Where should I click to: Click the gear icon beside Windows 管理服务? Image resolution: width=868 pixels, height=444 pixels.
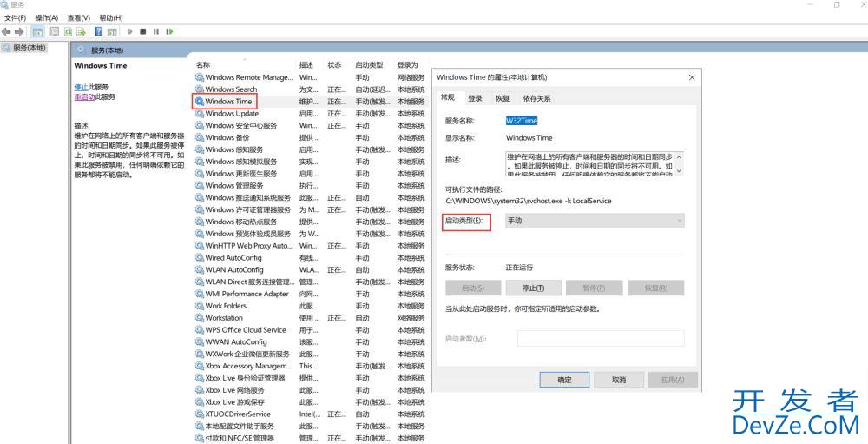[x=200, y=186]
